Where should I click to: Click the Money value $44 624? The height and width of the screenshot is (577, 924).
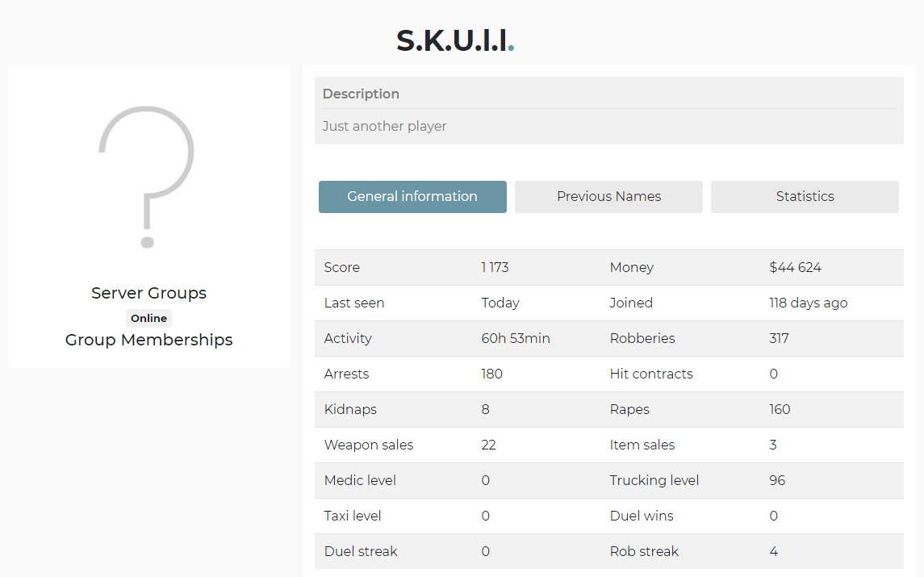click(795, 268)
